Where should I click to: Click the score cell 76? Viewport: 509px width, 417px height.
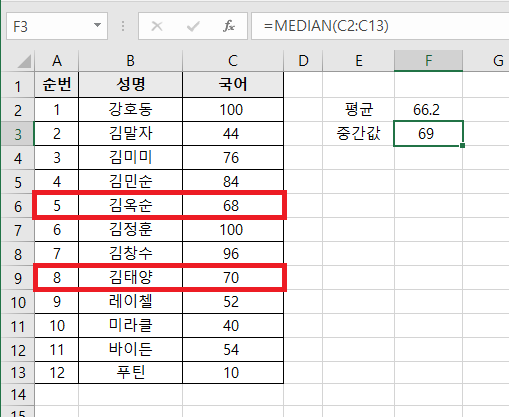point(233,158)
